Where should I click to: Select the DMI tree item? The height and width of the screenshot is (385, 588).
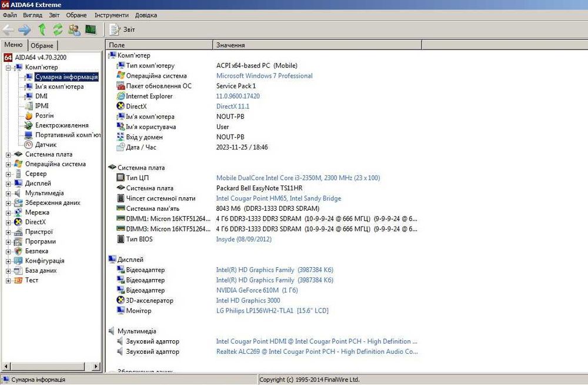point(41,96)
